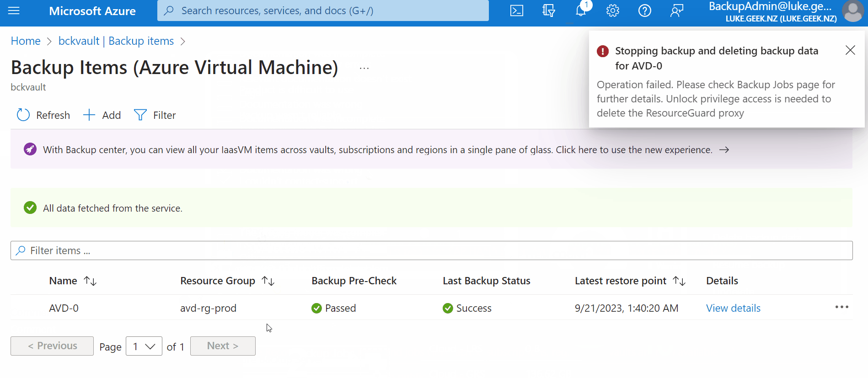Screen dimensions: 868x378
Task: Refresh the backup items list
Action: click(43, 115)
